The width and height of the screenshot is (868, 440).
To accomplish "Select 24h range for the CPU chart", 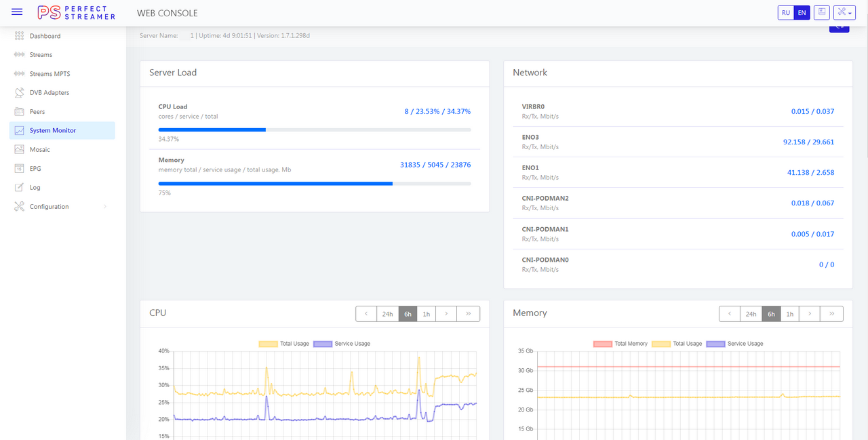I will pos(387,314).
